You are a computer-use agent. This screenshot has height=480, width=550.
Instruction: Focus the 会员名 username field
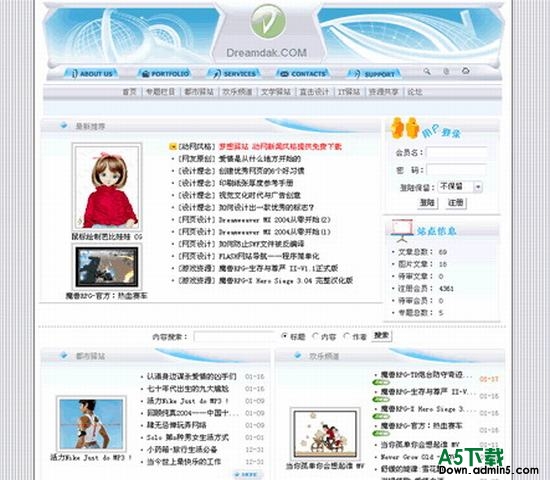tap(456, 153)
